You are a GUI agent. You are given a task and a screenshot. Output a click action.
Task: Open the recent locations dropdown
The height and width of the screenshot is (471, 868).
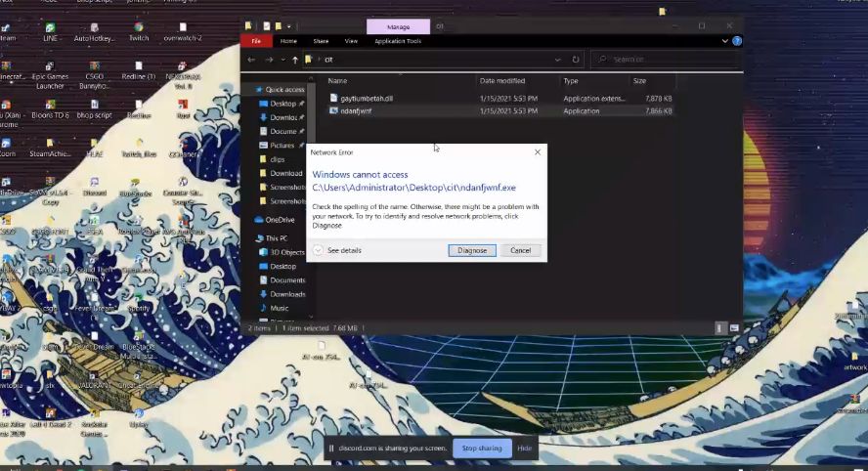(x=282, y=60)
